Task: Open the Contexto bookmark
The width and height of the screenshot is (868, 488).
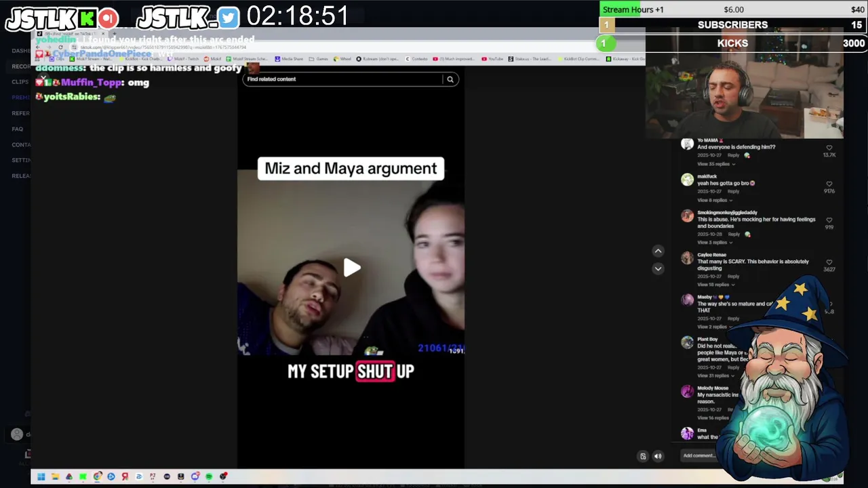Action: click(x=417, y=59)
